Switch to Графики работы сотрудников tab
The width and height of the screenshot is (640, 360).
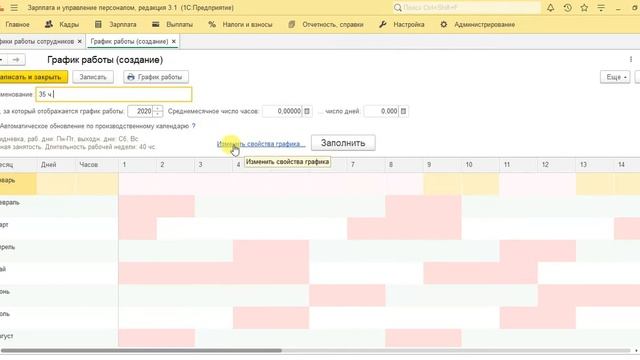pos(37,41)
